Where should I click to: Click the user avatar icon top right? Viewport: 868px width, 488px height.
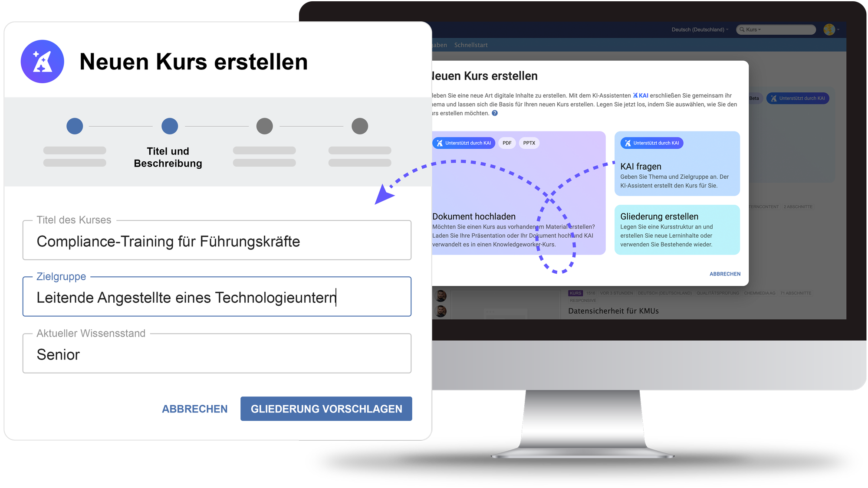(829, 29)
